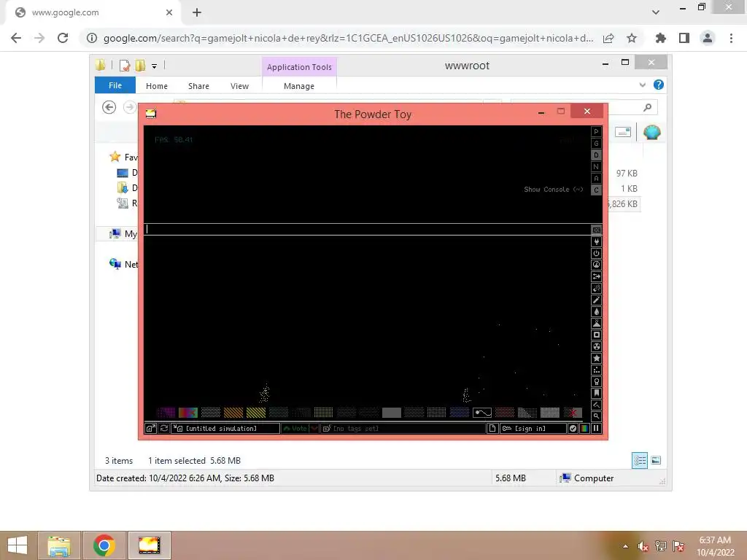Open element search with magnifier icon
The height and width of the screenshot is (560, 747).
[596, 416]
